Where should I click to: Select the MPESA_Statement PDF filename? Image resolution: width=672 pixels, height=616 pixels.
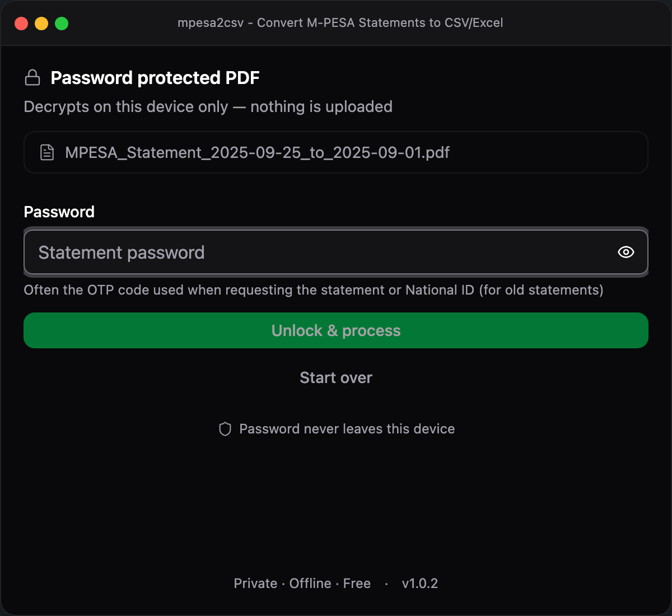coord(258,152)
